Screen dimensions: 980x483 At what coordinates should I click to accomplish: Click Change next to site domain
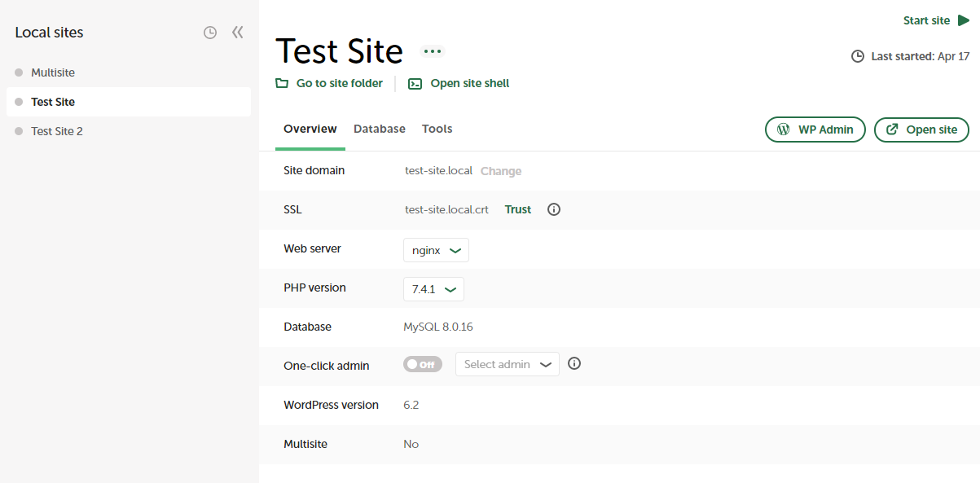coord(501,171)
